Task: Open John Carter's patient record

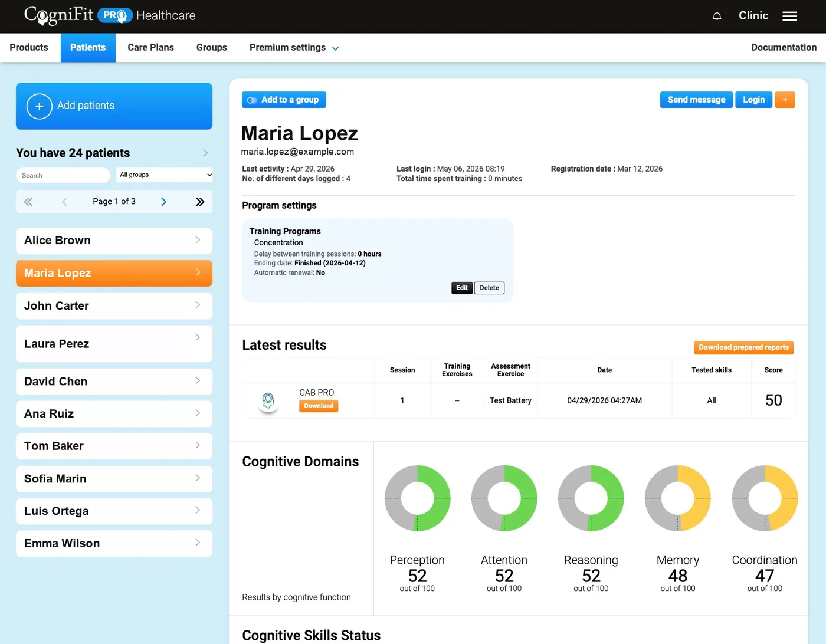Action: [x=114, y=306]
